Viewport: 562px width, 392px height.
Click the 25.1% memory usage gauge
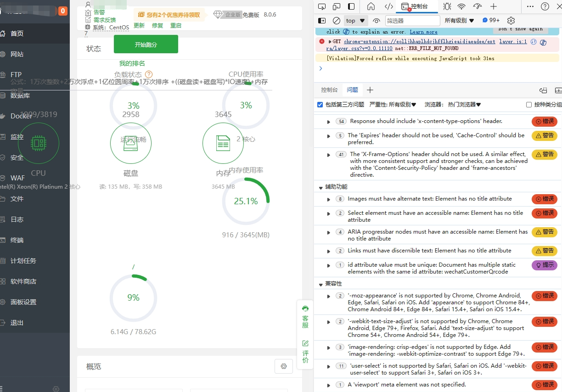pos(246,201)
